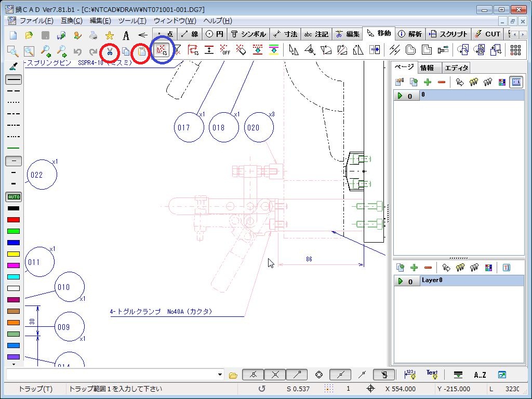Screen dimensions: 532x399
Task: Click the rotate move icon
Action: tap(326, 50)
